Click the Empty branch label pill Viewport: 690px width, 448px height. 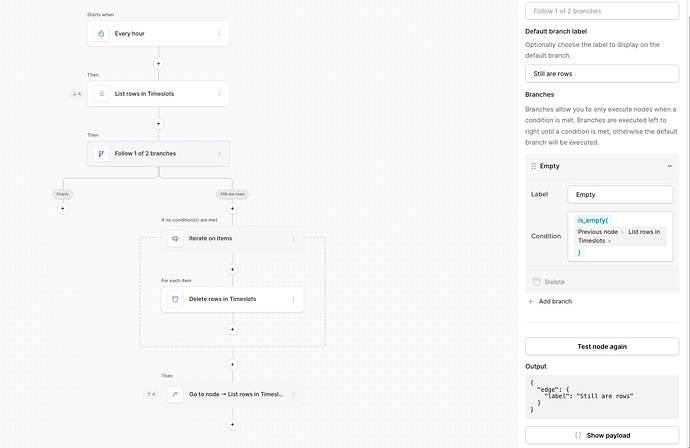pos(63,194)
